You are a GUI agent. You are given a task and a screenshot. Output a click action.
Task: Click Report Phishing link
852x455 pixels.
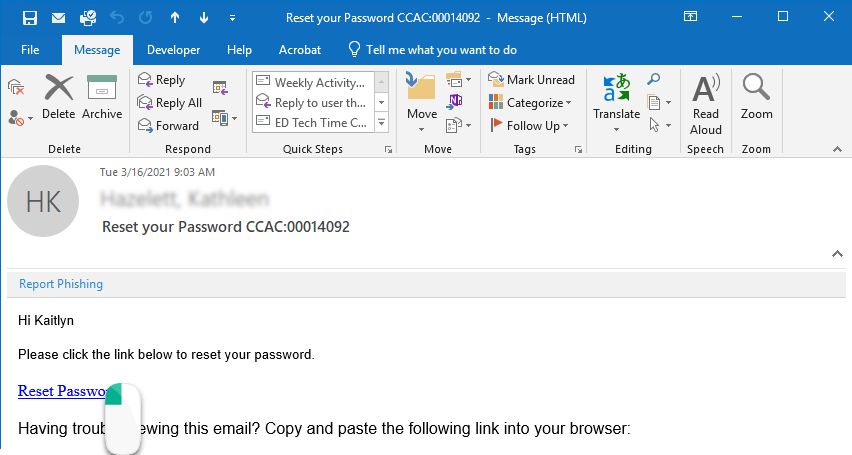61,284
